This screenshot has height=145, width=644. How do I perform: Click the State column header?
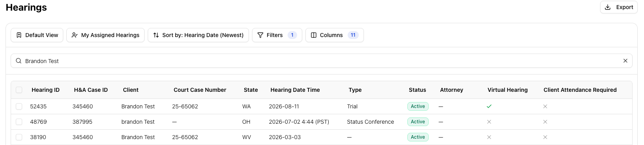251,90
